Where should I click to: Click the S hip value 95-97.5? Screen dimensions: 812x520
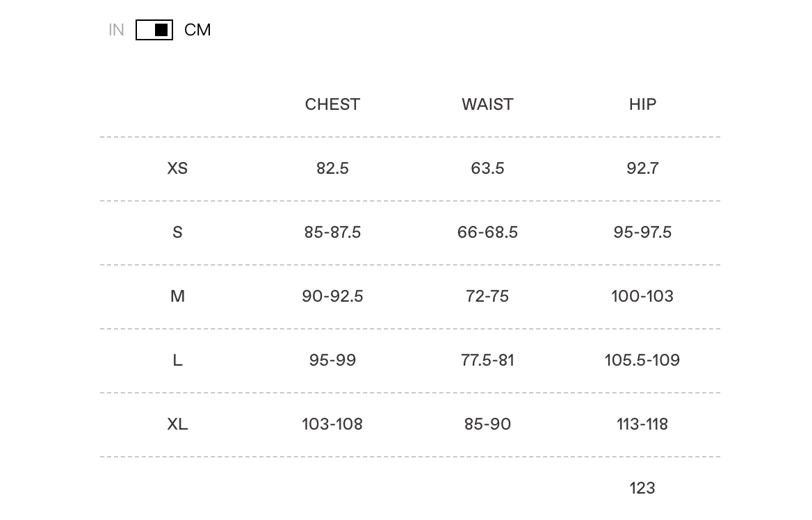pos(642,232)
